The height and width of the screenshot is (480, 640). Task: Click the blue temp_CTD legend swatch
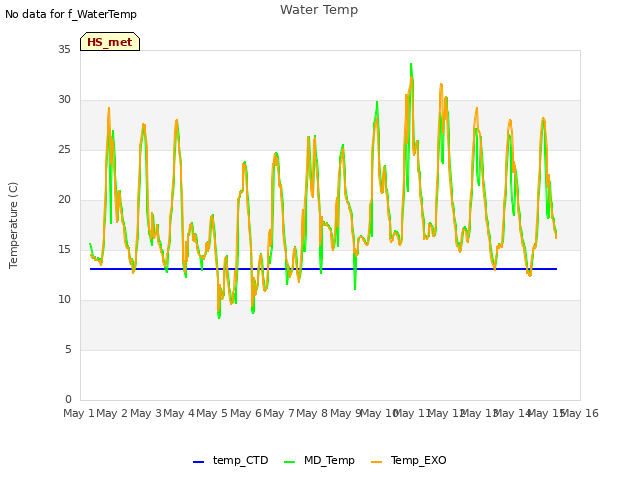[198, 462]
